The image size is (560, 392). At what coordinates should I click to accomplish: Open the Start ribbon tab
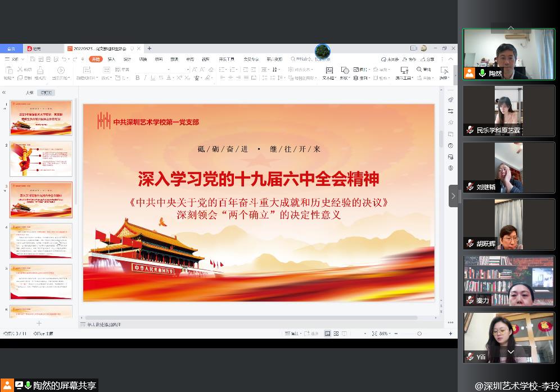[96, 59]
